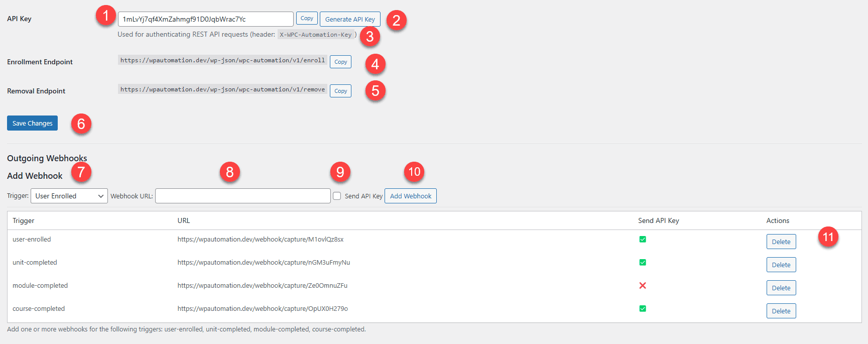Viewport: 868px width, 344px height.
Task: Click green check icon in unit-completed row
Action: (643, 263)
